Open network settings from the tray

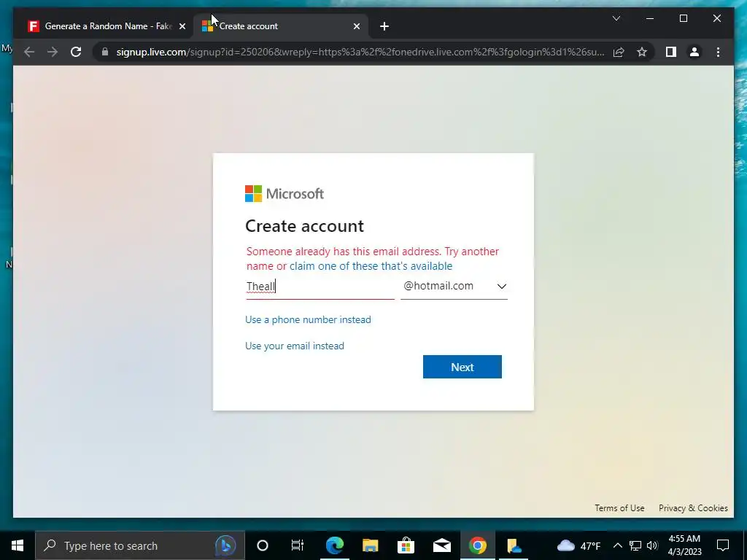tap(635, 545)
